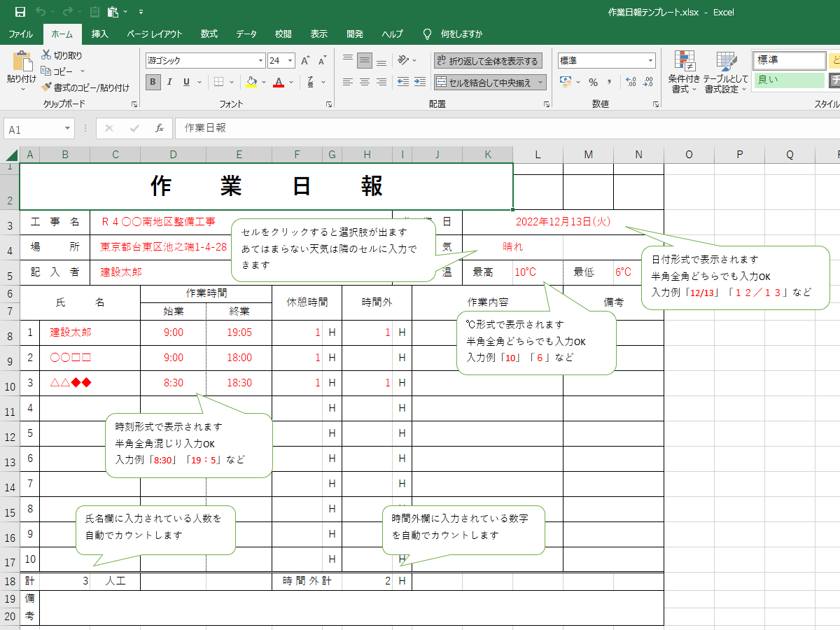This screenshot has height=630, width=840.
Task: Select column D header
Action: coord(173,155)
